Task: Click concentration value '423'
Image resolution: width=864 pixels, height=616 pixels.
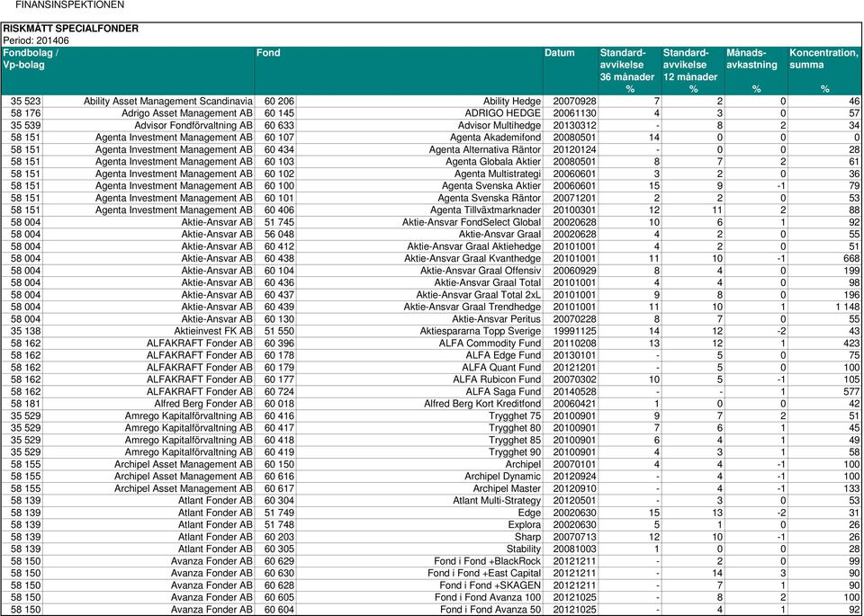Action: point(851,344)
